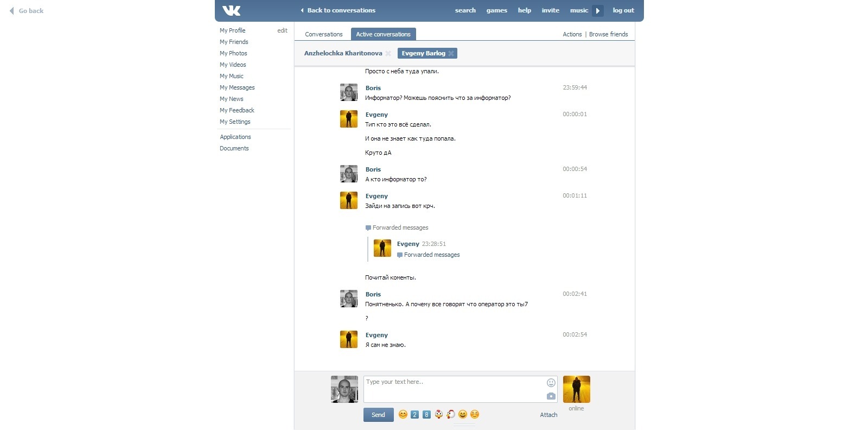Click Attach below the text box

click(x=548, y=415)
